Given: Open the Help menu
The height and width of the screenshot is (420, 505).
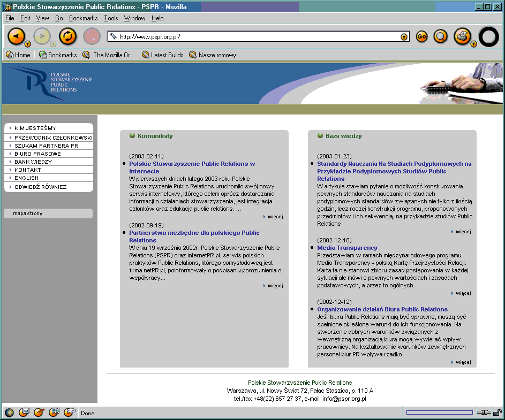Looking at the screenshot, I should point(157,18).
